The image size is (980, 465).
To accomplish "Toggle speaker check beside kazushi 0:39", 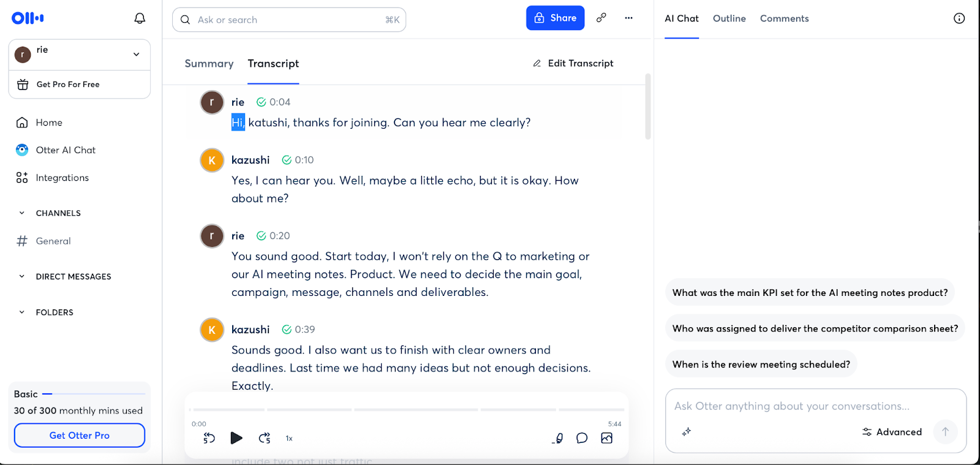I will click(287, 330).
